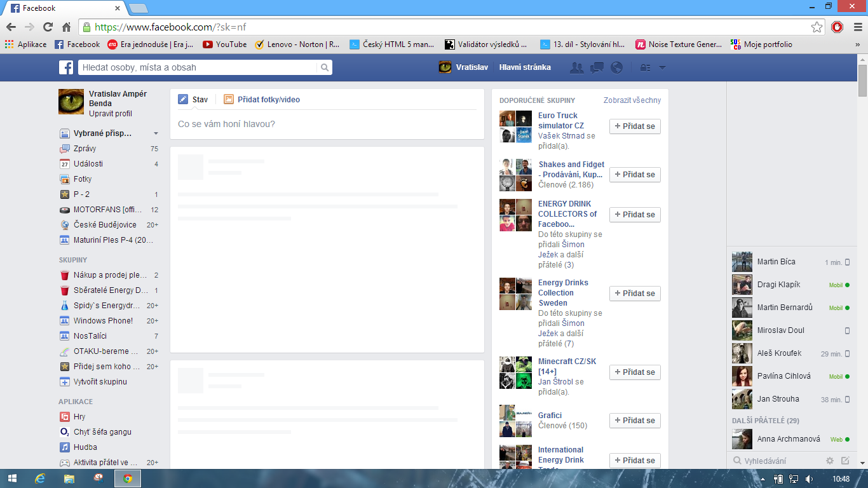Select Přidat fotky/video tab
868x488 pixels.
coord(262,100)
